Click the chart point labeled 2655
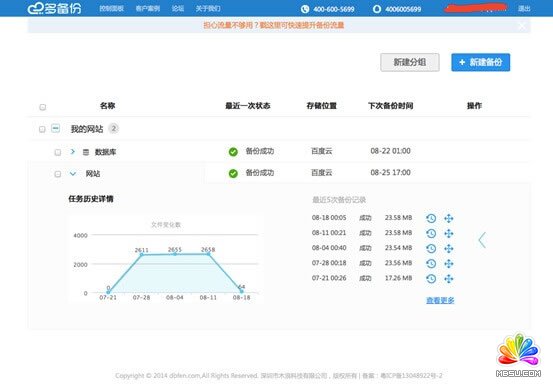The height and width of the screenshot is (387, 553). 175,254
